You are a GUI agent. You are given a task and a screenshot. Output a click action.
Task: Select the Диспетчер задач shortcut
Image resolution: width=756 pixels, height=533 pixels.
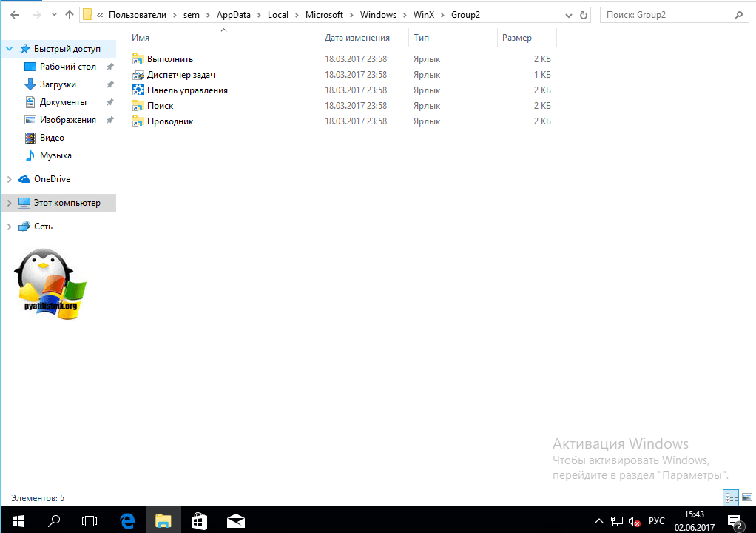180,75
